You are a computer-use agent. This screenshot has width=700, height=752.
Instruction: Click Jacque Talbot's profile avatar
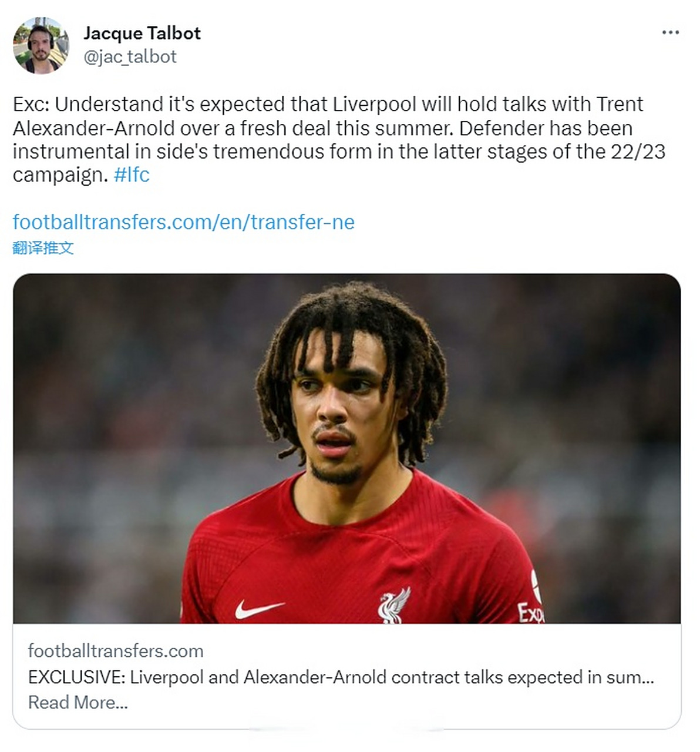[41, 46]
